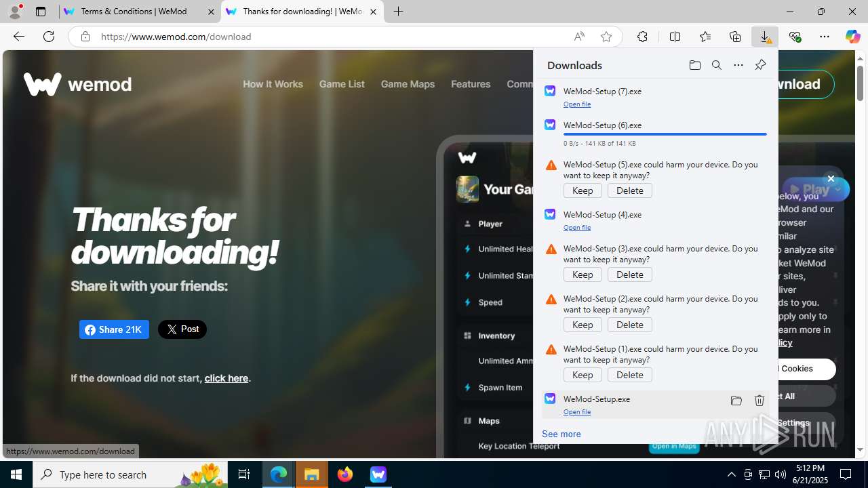Open File Explorer from taskbar
868x488 pixels.
[312, 474]
